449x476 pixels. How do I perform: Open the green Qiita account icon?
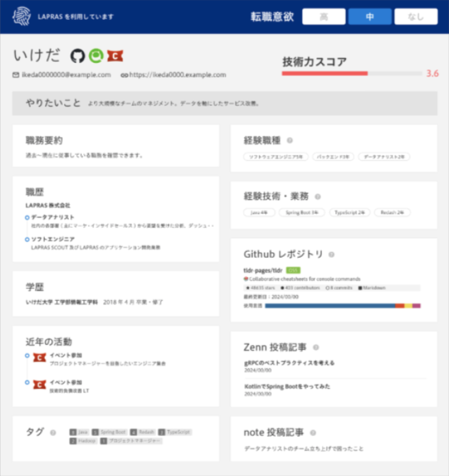click(96, 56)
